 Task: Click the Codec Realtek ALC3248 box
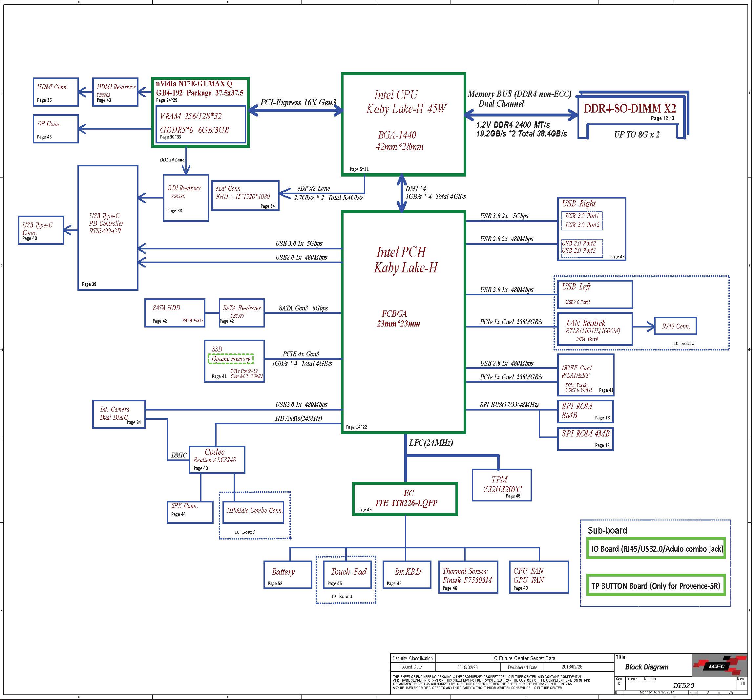pos(217,459)
